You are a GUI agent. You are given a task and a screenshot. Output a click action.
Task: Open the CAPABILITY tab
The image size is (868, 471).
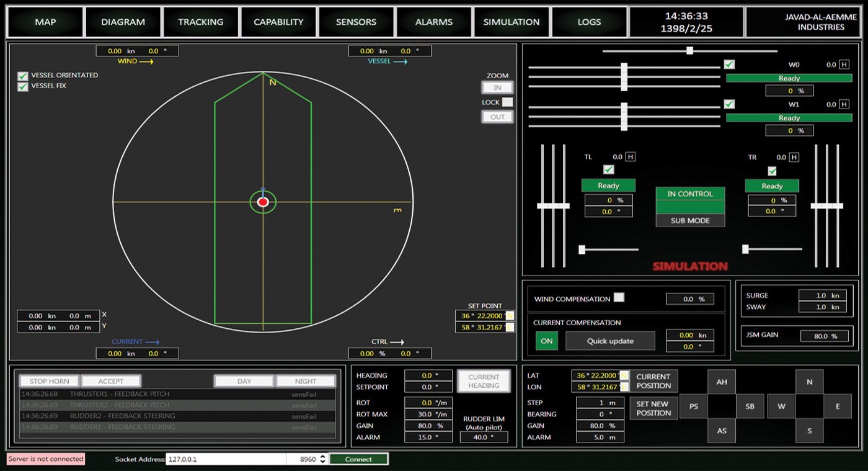[278, 22]
